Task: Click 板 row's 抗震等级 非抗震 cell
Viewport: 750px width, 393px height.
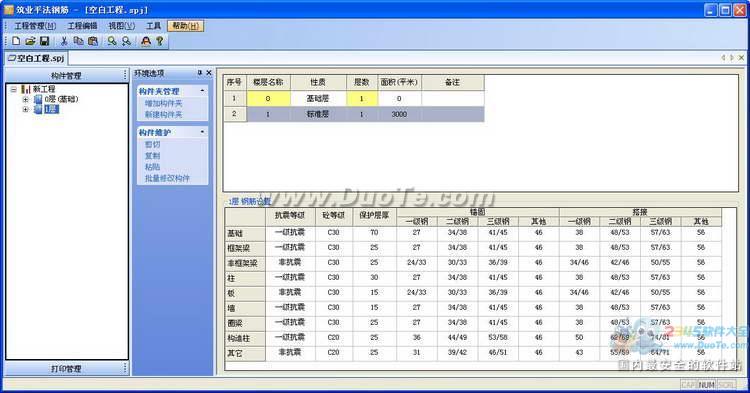Action: point(290,293)
